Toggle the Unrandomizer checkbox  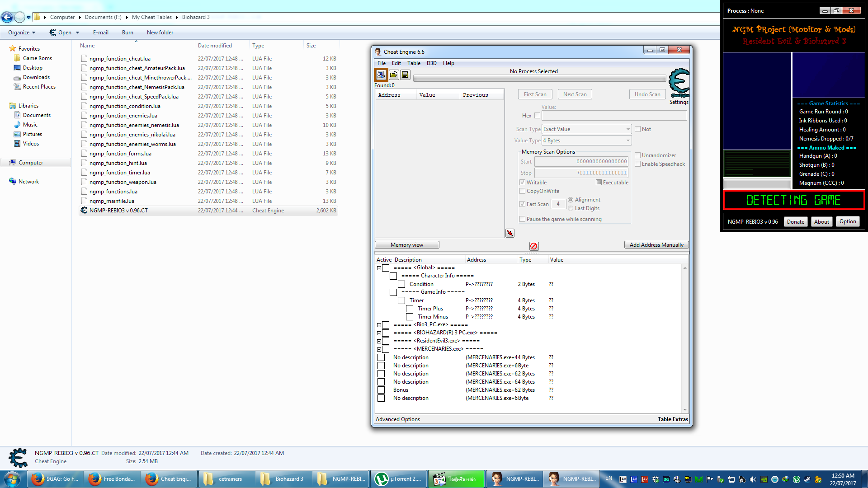(x=637, y=155)
